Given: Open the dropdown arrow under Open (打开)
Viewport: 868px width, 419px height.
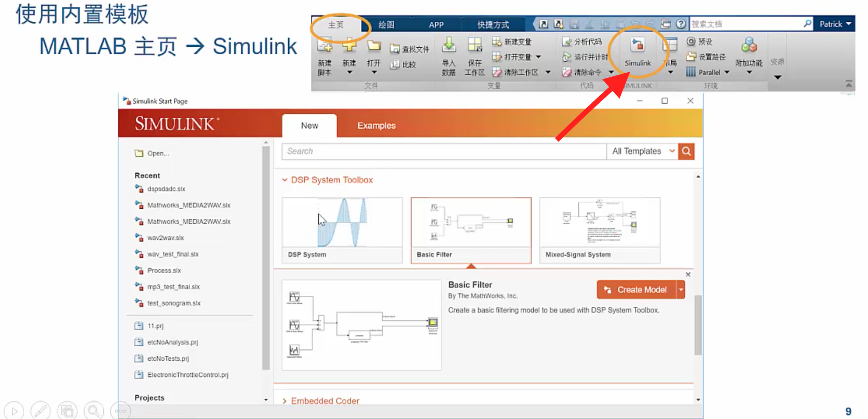Looking at the screenshot, I should (374, 73).
